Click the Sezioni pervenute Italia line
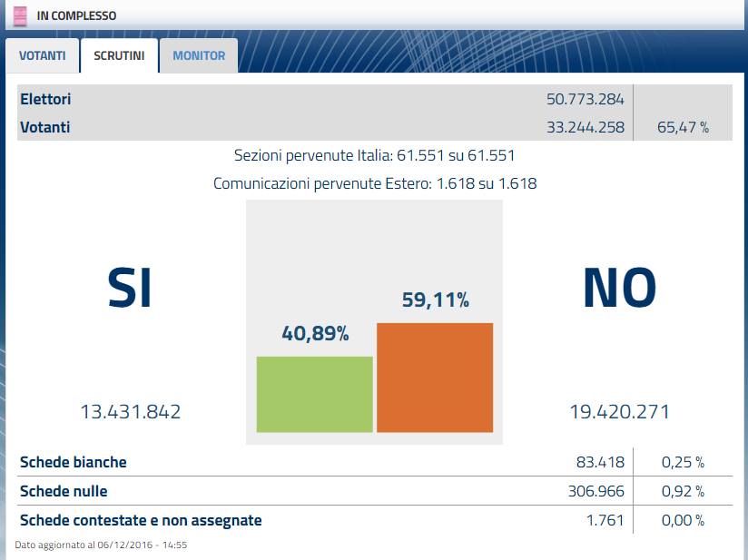The height and width of the screenshot is (560, 748). pos(374,155)
